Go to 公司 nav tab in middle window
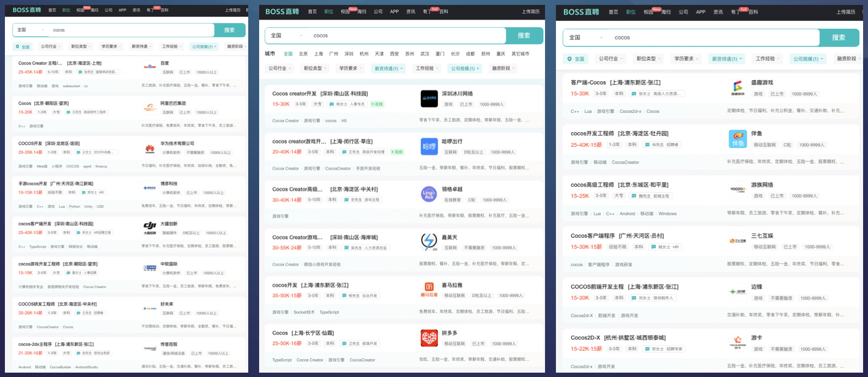Viewport: 868px width, 377px height. coord(378,11)
